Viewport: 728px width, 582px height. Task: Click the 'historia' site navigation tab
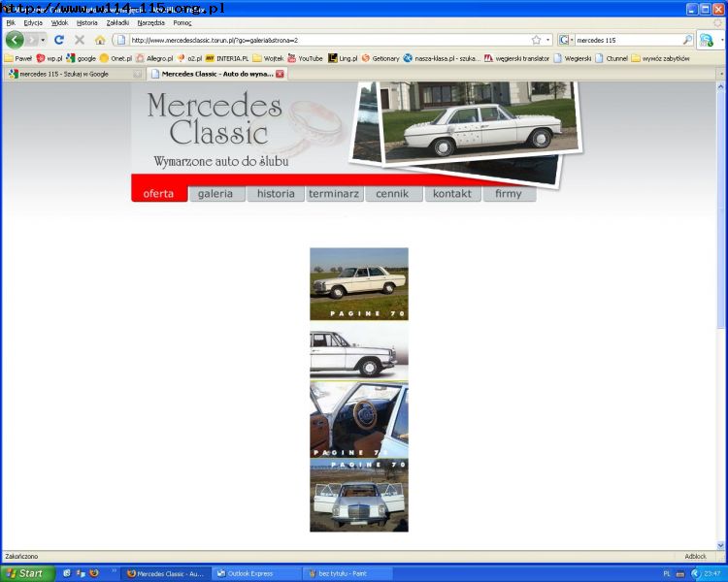point(276,194)
